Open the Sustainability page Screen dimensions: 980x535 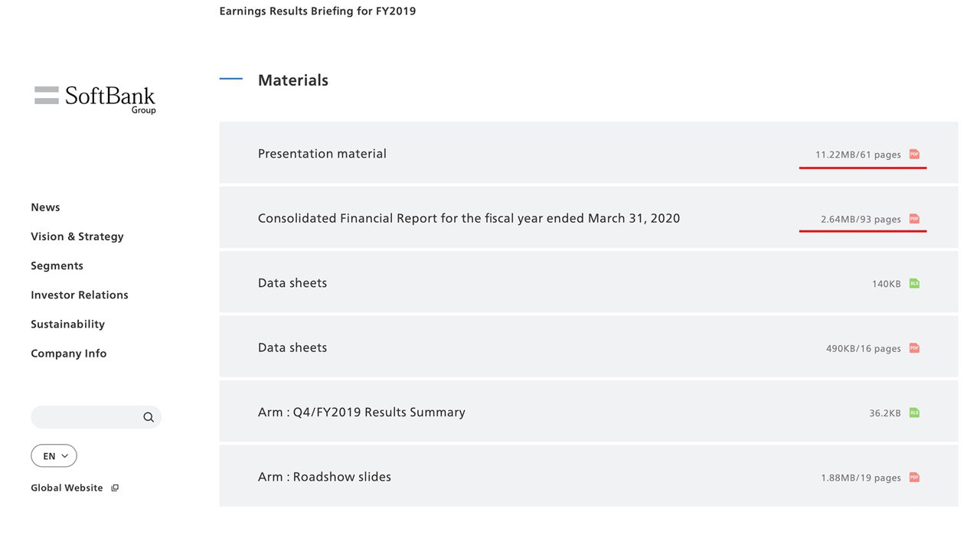[x=67, y=324]
